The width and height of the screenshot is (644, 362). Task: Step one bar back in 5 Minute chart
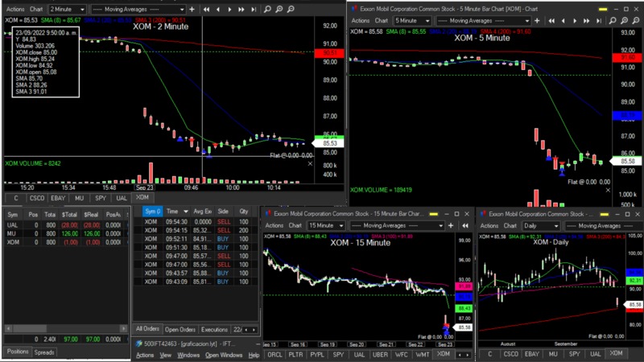point(563,21)
